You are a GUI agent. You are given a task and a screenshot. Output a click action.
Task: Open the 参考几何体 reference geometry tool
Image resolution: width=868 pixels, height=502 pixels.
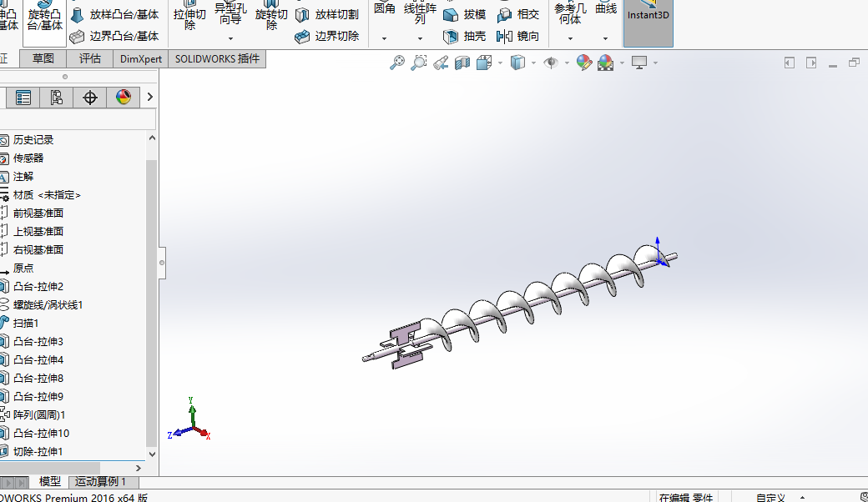pyautogui.click(x=570, y=13)
